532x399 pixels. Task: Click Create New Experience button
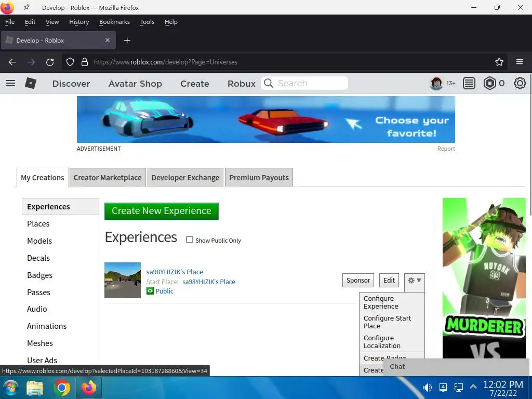click(x=162, y=211)
